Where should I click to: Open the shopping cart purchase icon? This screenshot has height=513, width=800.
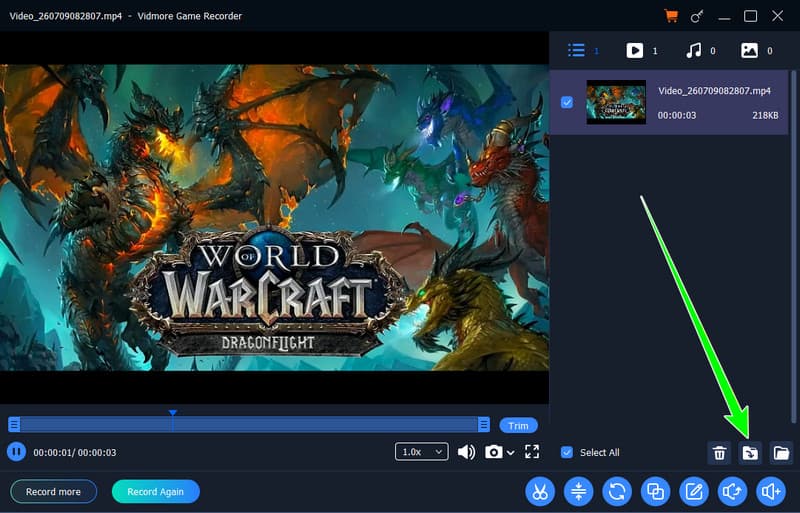[x=671, y=16]
